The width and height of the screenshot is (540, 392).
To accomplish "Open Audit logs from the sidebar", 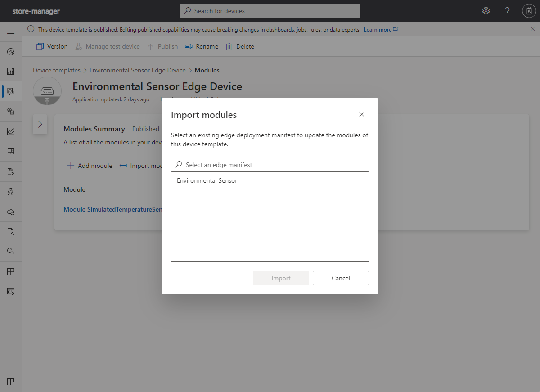I will pos(11,231).
